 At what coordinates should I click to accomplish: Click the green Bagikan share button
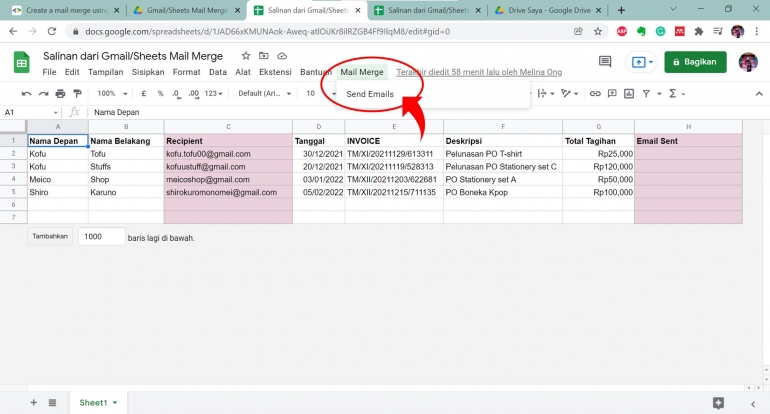tap(695, 62)
